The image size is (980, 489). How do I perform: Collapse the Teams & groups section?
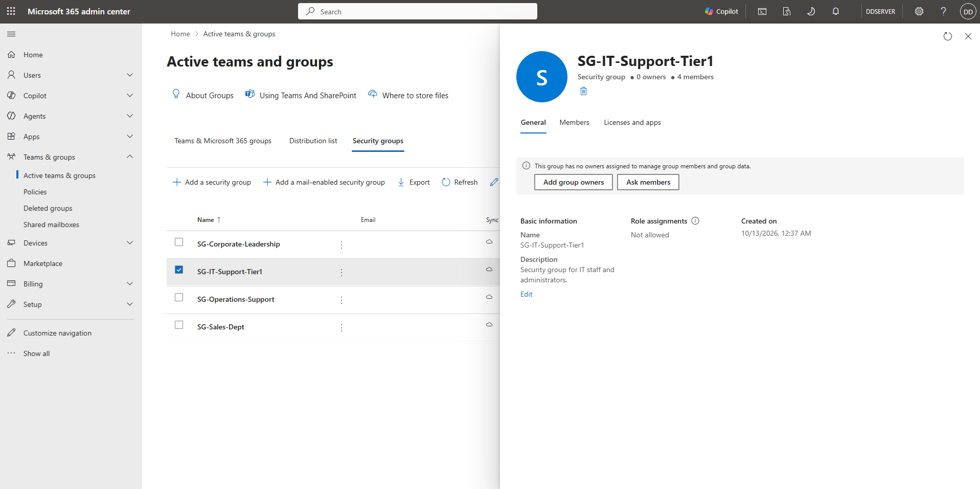pyautogui.click(x=130, y=157)
